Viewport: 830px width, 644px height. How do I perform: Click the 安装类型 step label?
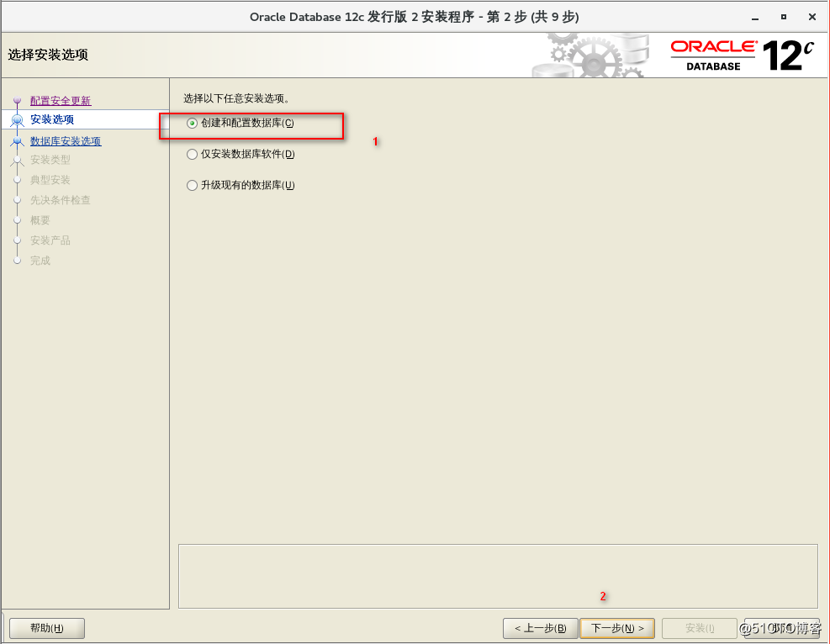click(x=50, y=160)
